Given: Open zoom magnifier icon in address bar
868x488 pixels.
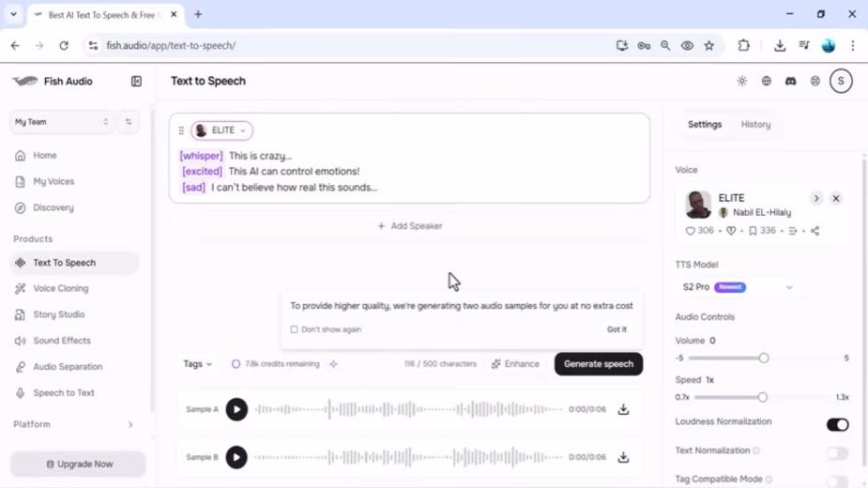Looking at the screenshot, I should click(665, 46).
